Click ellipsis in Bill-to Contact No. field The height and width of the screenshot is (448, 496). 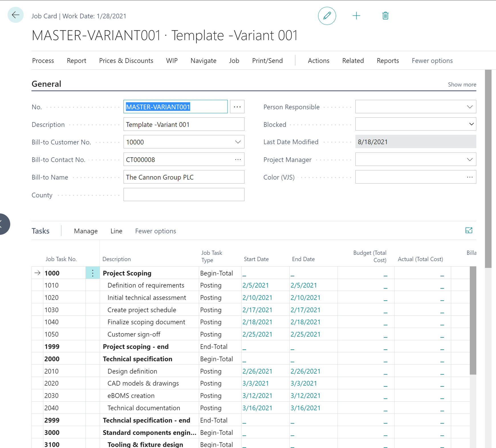coord(238,160)
